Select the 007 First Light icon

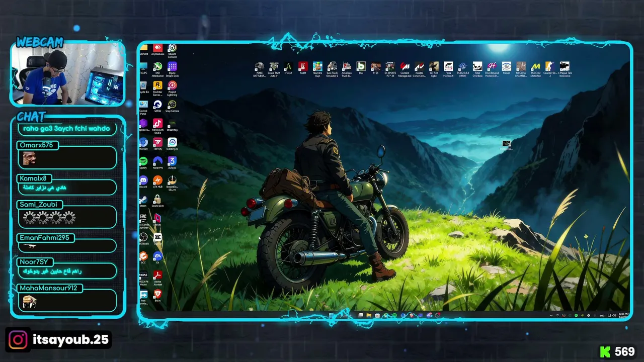[434, 70]
